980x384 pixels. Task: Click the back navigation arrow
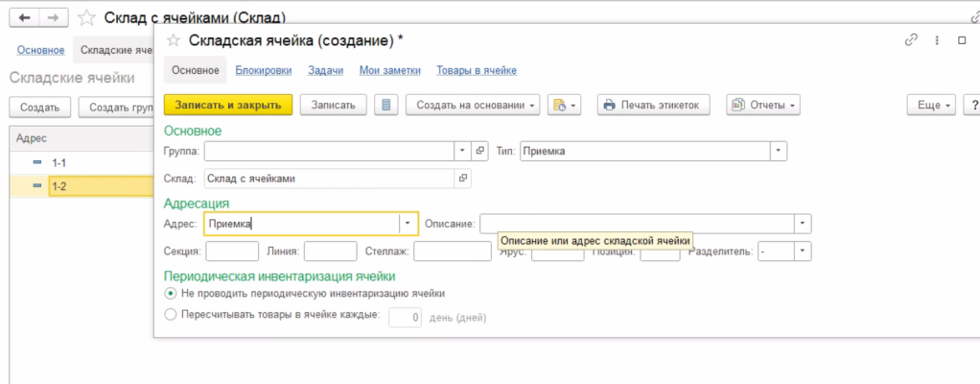(24, 16)
